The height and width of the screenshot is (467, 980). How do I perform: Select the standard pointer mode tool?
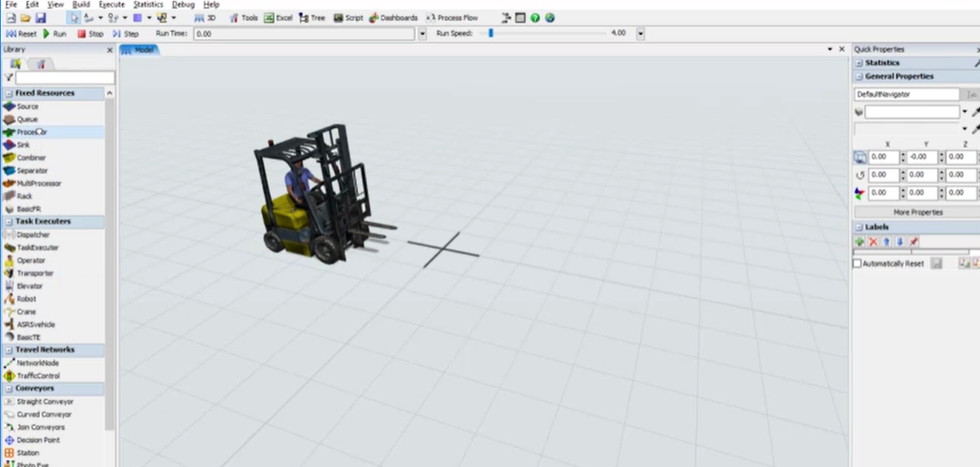tap(74, 18)
